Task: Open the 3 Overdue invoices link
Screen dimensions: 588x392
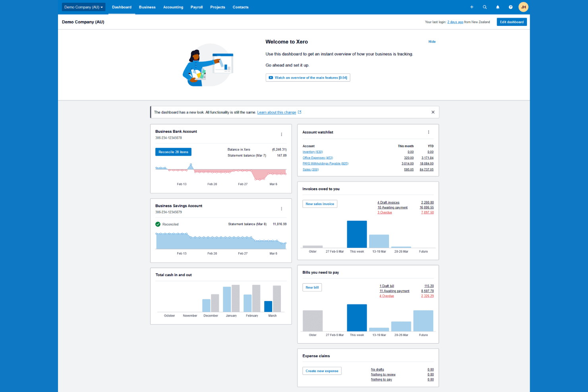Action: (x=385, y=212)
